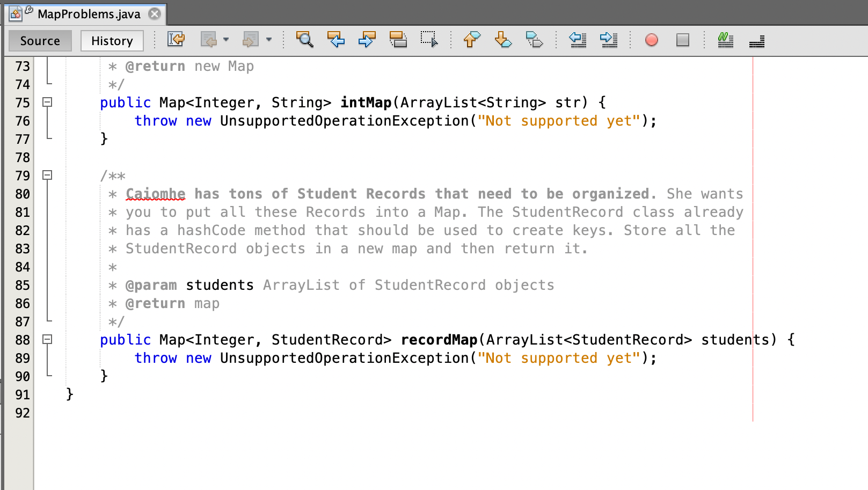
Task: Switch to the Source view
Action: [x=40, y=41]
